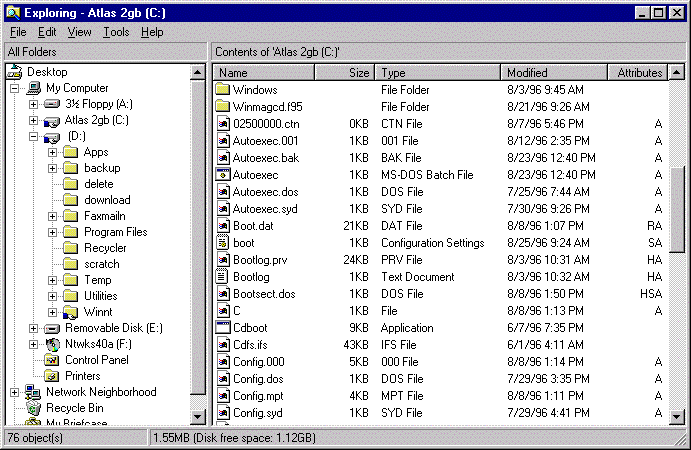The height and width of the screenshot is (450, 691).
Task: Expand the Faxmailn folder node
Action: [52, 216]
